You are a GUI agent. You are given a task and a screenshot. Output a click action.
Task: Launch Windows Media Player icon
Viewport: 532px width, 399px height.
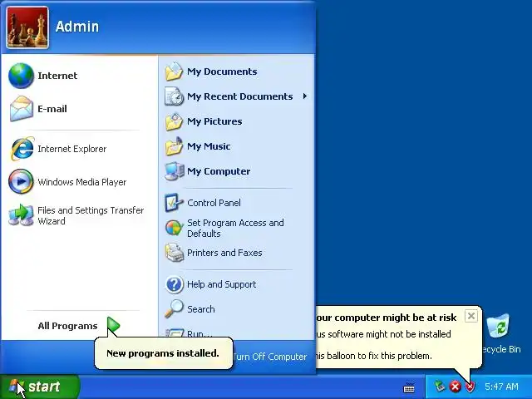21,181
